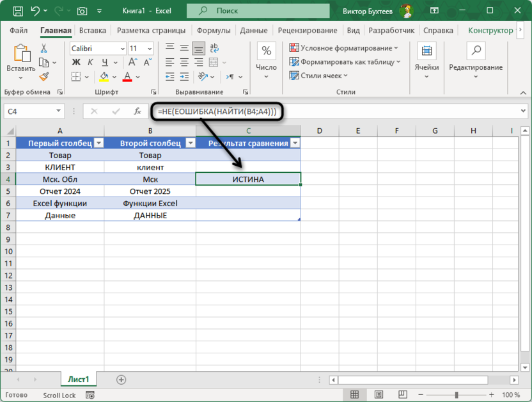The height and width of the screenshot is (402, 532).
Task: Toggle bold formatting with Ж button
Action: pyautogui.click(x=76, y=62)
